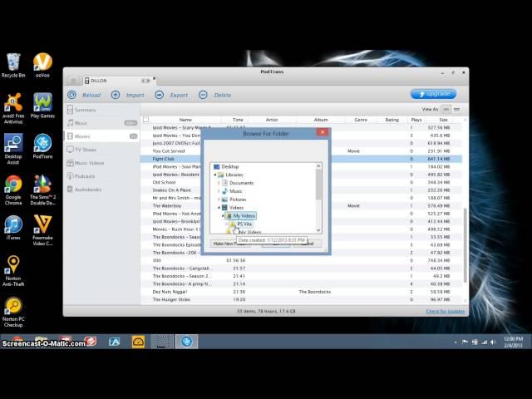
Task: Open TV Shows category in sidebar
Action: coord(101,150)
